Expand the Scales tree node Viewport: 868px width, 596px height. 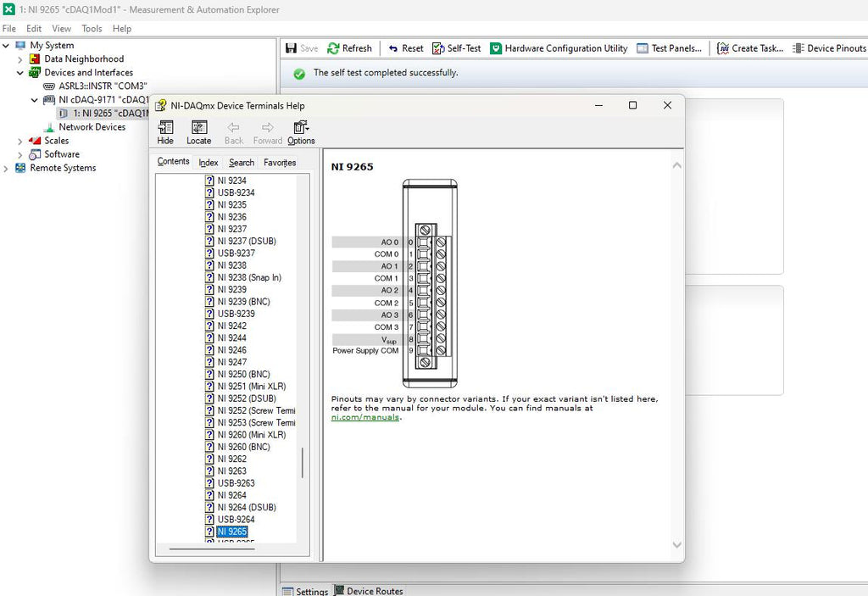(x=20, y=142)
